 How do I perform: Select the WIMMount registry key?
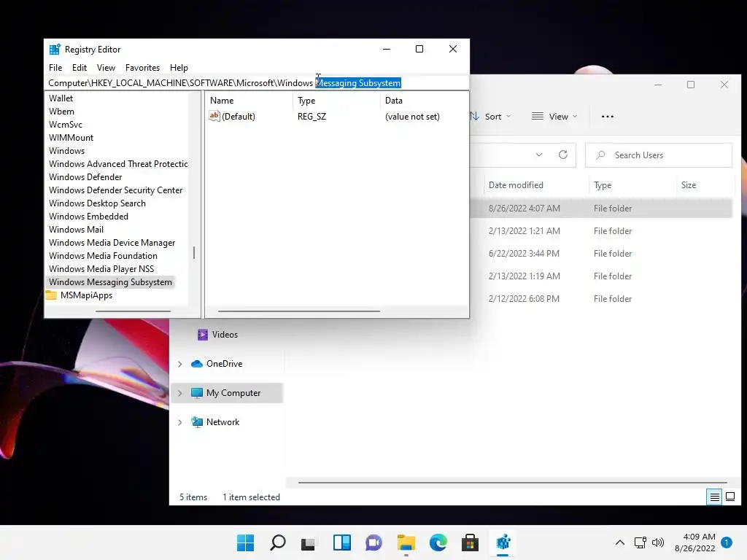71,138
